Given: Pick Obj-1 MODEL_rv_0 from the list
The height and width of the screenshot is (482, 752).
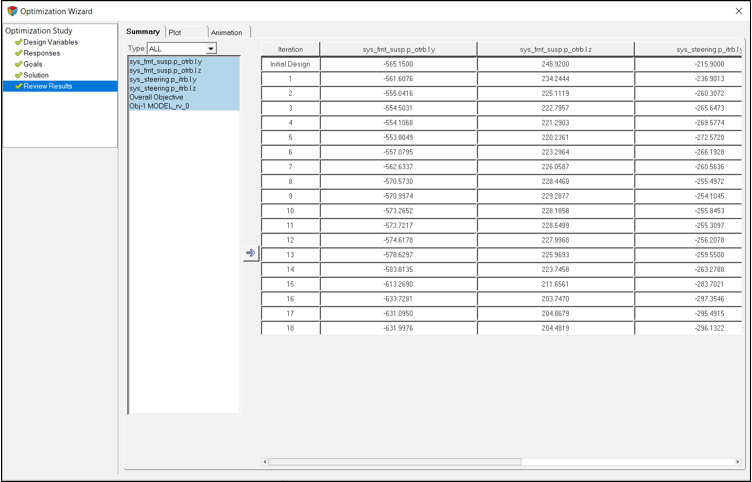Looking at the screenshot, I should [159, 105].
